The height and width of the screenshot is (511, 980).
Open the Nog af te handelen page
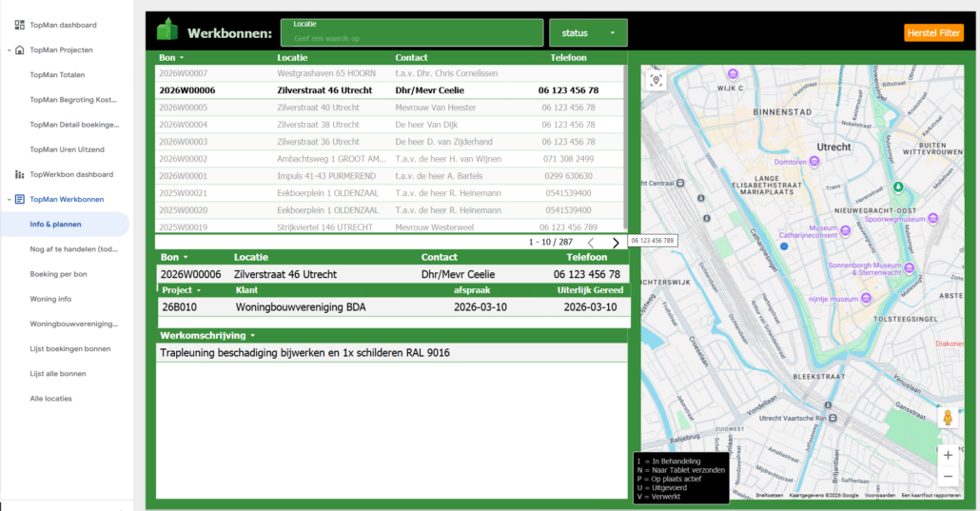[74, 249]
